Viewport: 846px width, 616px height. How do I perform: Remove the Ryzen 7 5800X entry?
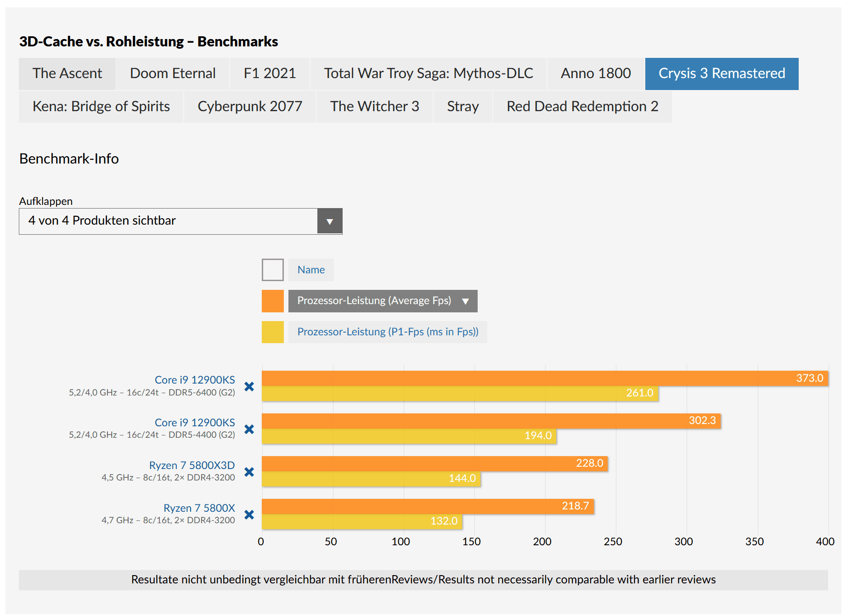(249, 514)
